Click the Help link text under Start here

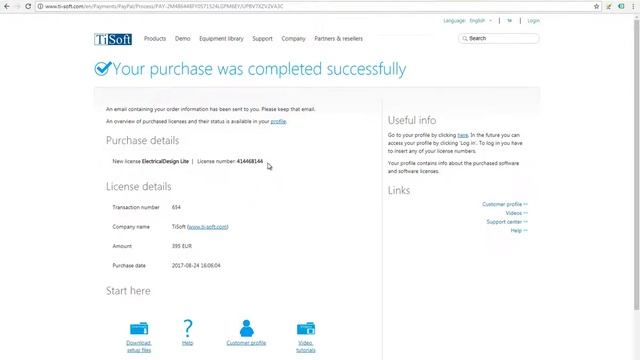click(187, 343)
